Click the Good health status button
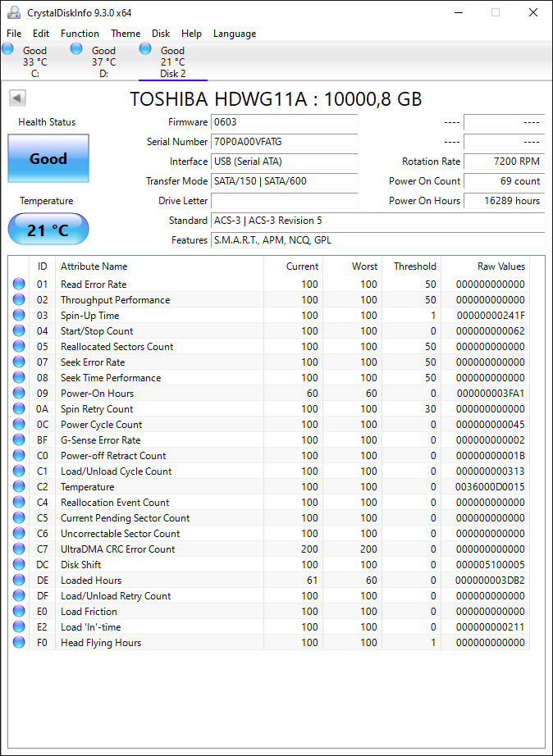Viewport: 553px width, 756px height. point(48,158)
